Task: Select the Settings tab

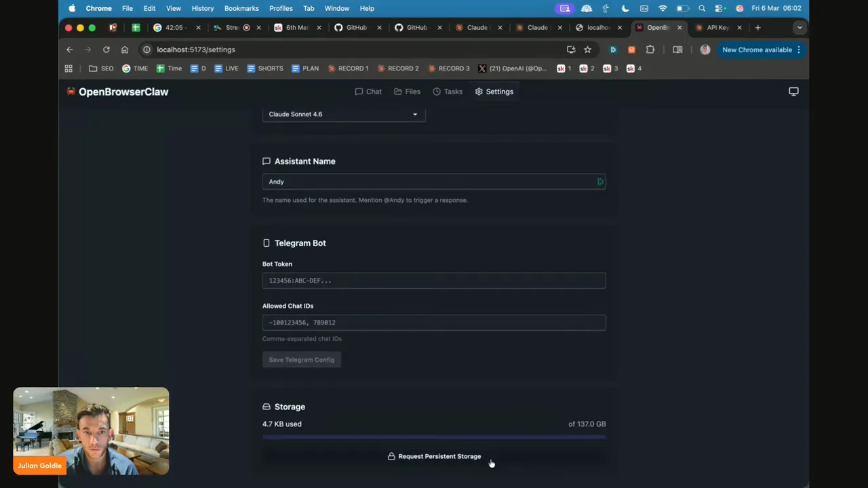Action: pyautogui.click(x=494, y=91)
